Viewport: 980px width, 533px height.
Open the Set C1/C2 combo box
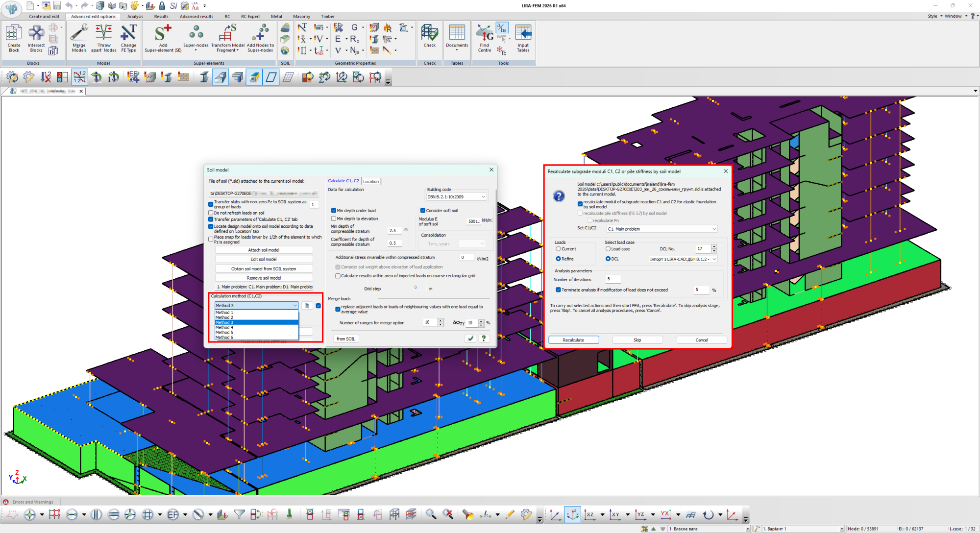pos(662,229)
